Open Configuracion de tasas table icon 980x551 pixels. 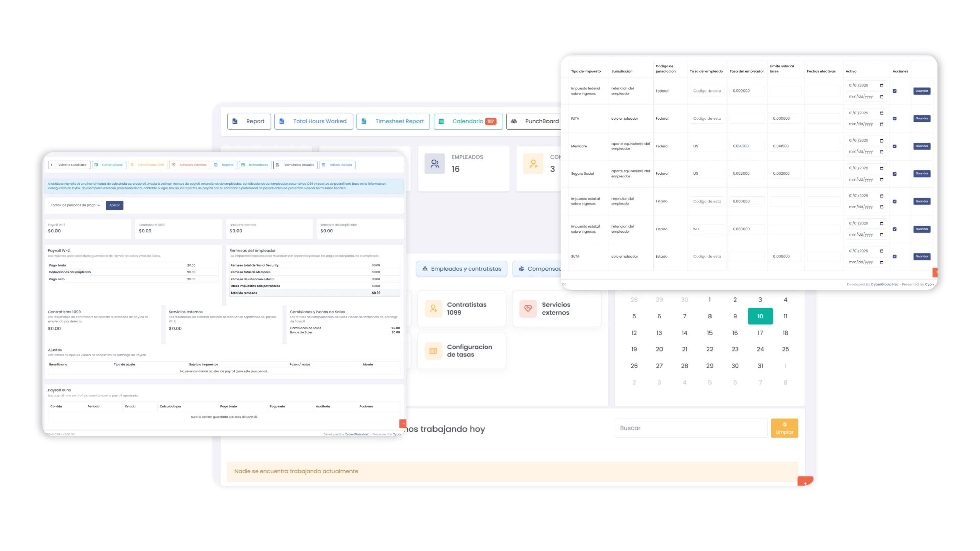click(433, 351)
